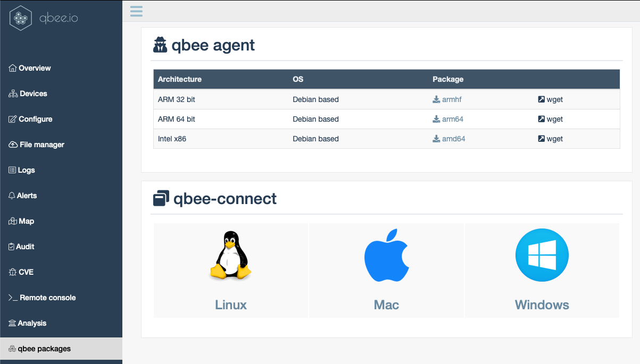Click the 'ARM 32 bit' cell
The width and height of the screenshot is (640, 364).
point(177,99)
